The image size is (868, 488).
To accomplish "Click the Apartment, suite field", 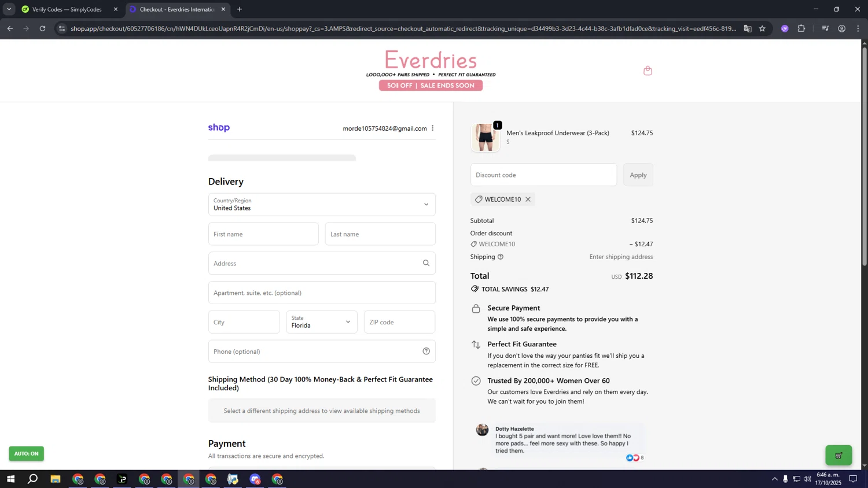I will click(x=322, y=293).
